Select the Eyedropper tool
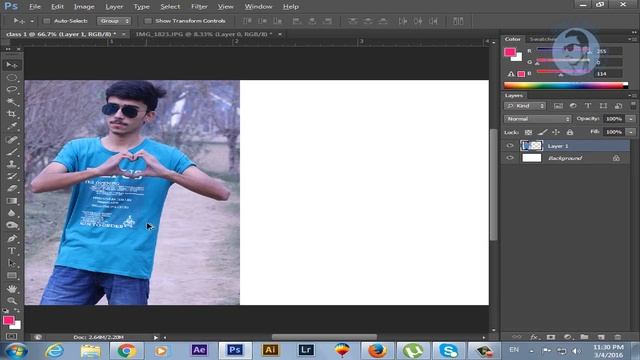 pos(11,126)
